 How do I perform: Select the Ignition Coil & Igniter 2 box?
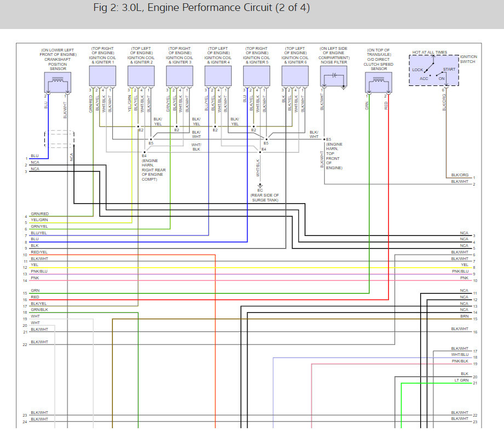pyautogui.click(x=141, y=76)
